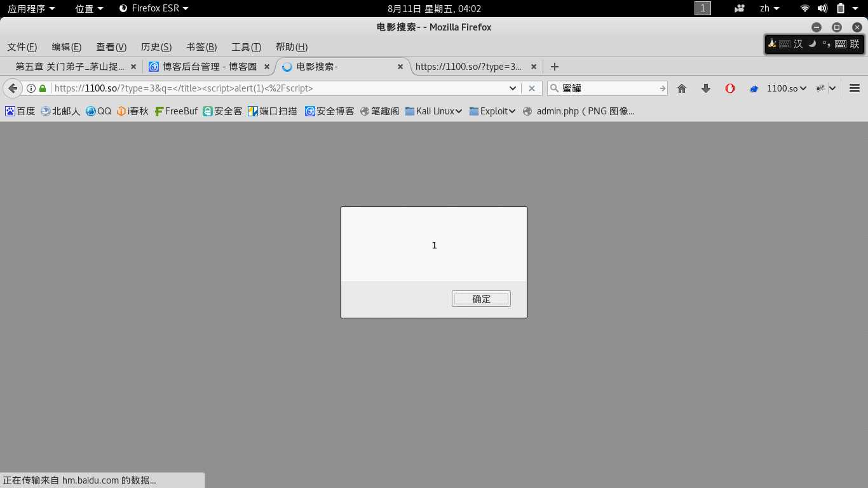Viewport: 868px width, 488px height.
Task: Click the Wi-Fi status icon
Action: point(805,8)
